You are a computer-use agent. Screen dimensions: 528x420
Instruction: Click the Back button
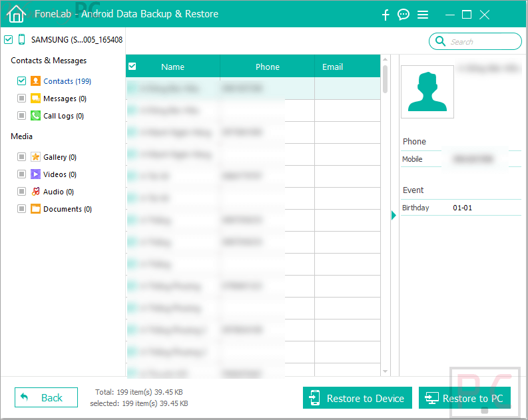[46, 397]
